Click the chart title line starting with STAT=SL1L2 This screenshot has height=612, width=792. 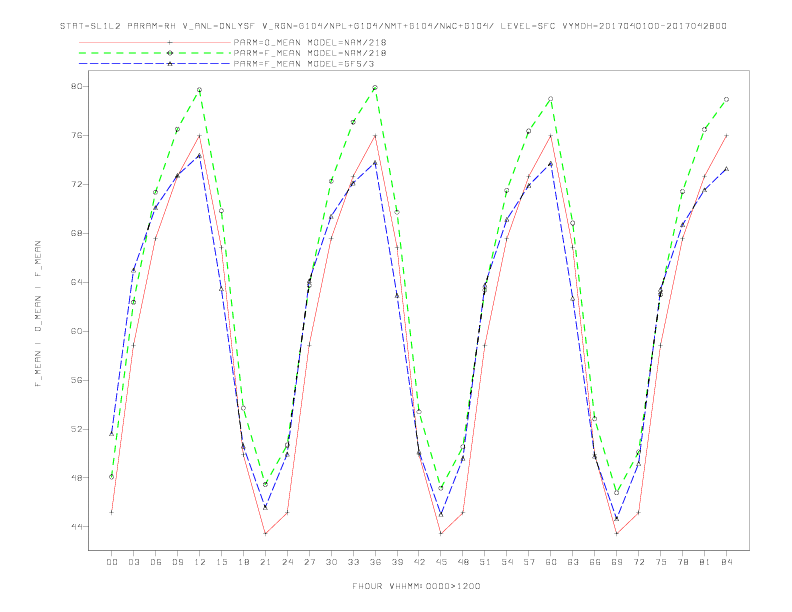393,26
